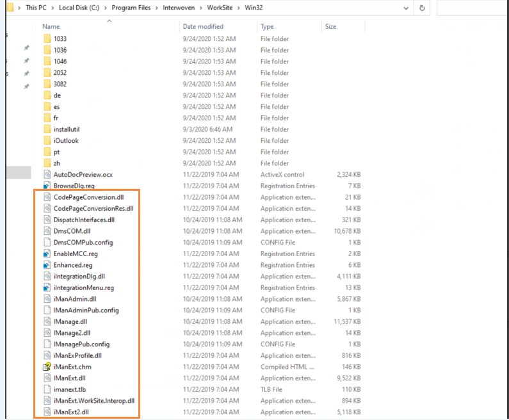The height and width of the screenshot is (420, 509).
Task: Sort files by the Name column header
Action: click(x=51, y=27)
